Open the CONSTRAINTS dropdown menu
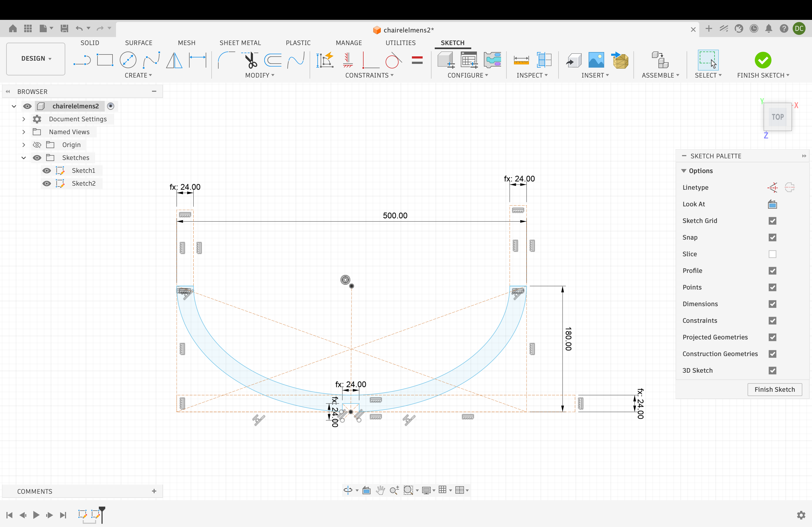The width and height of the screenshot is (812, 527). pyautogui.click(x=369, y=75)
